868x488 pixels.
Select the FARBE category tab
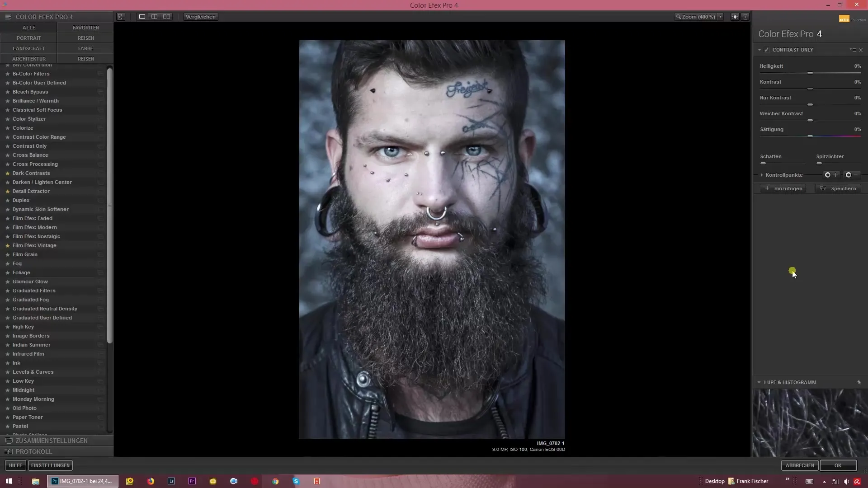[x=85, y=48]
